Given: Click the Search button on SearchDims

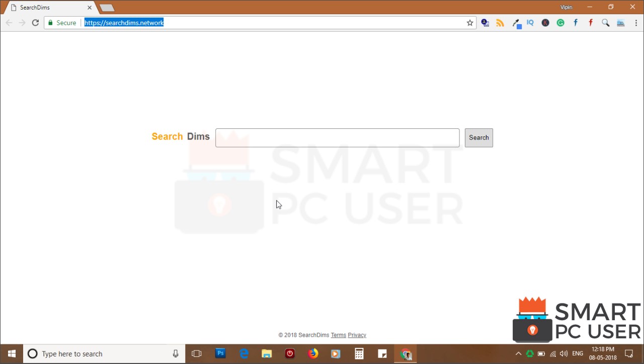Looking at the screenshot, I should click(x=478, y=137).
